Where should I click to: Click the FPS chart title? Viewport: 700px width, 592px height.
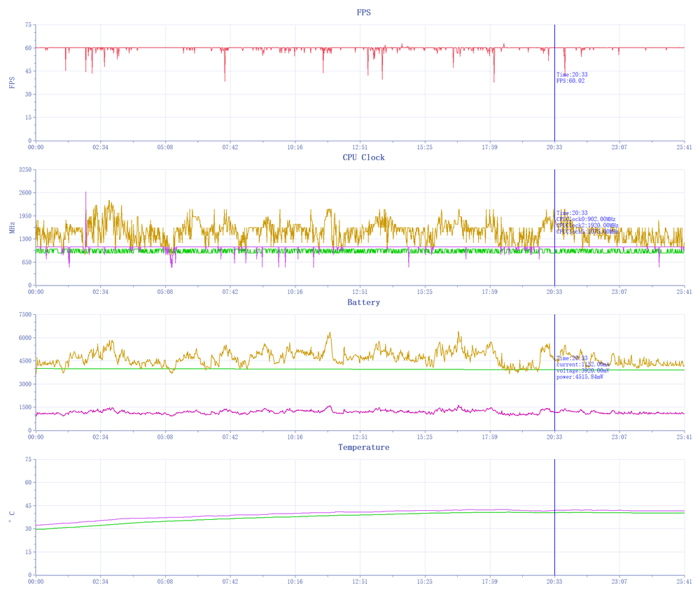tap(363, 13)
